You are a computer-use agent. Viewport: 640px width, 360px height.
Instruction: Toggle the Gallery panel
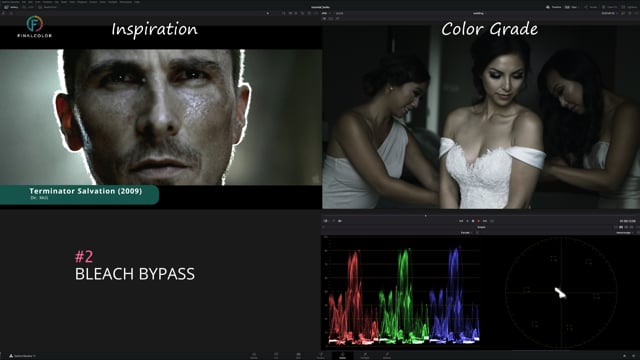[11, 7]
